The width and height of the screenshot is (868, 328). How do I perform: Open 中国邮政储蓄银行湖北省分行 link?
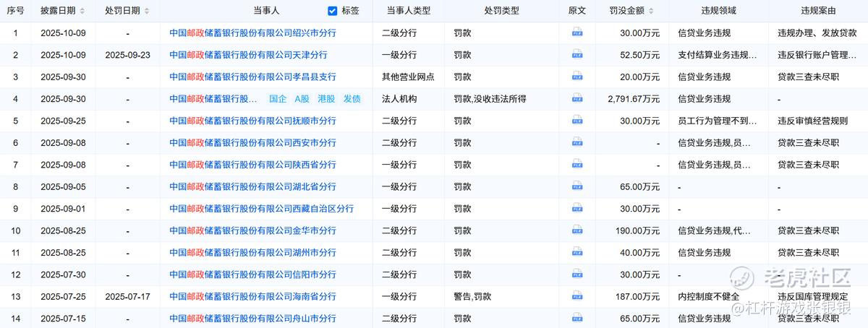[252, 187]
